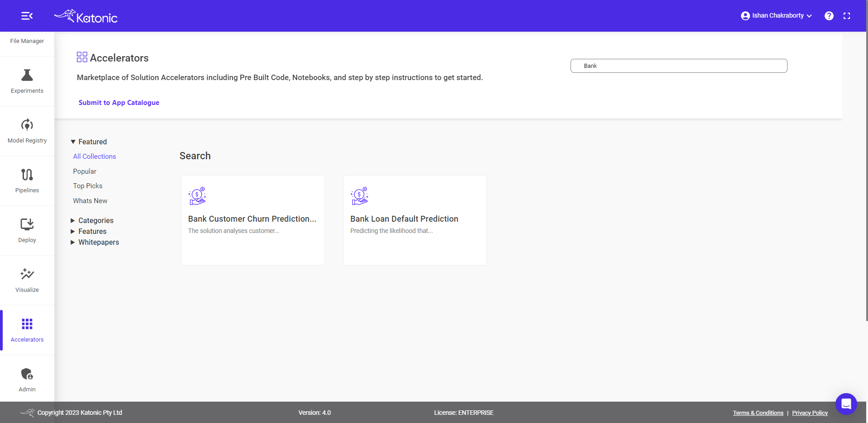Click 'The solution analyses customer...' description

(234, 231)
